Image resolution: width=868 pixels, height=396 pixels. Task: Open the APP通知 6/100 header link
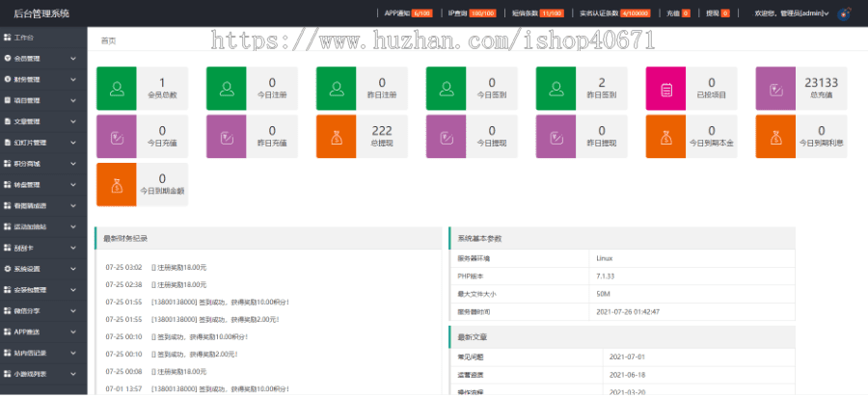coord(407,13)
